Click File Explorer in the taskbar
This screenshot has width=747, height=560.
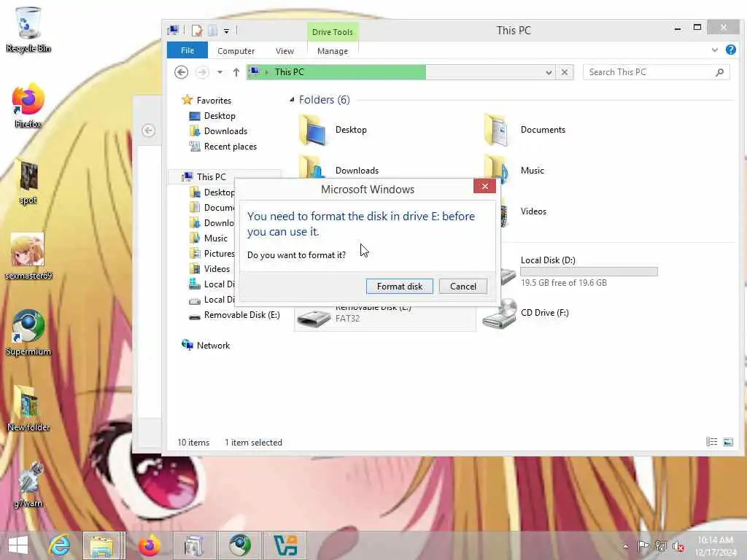click(x=102, y=545)
